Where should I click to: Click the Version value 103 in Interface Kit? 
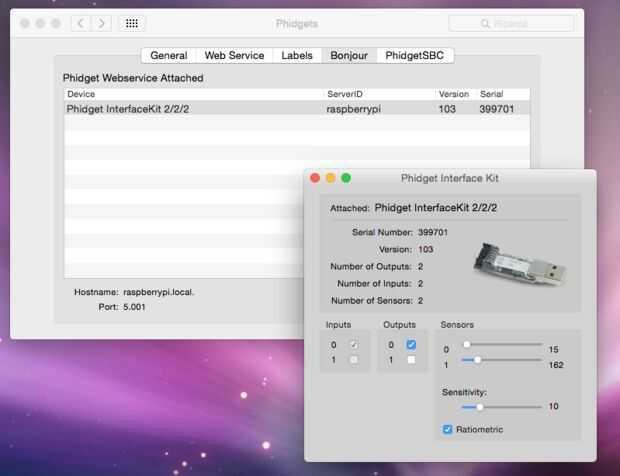pos(425,249)
